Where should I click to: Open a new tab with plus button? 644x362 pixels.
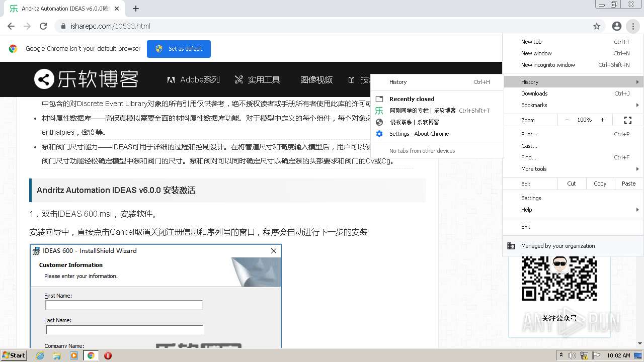click(x=136, y=9)
